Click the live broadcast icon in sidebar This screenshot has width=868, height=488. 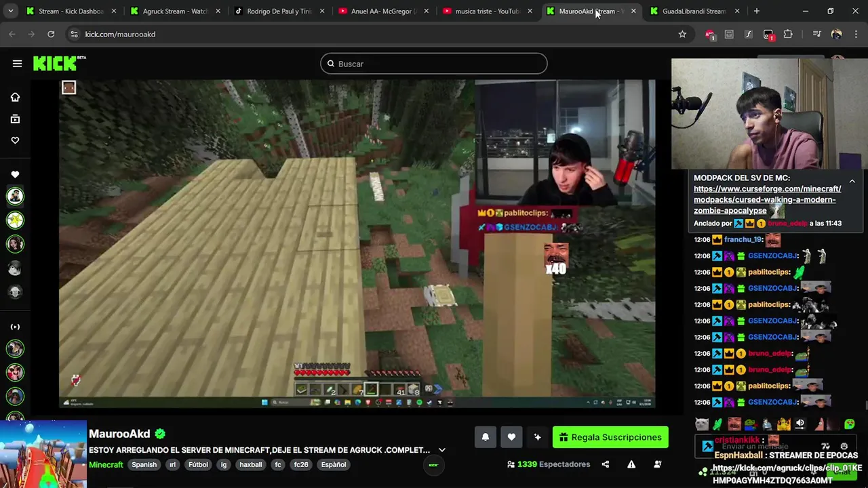point(15,327)
